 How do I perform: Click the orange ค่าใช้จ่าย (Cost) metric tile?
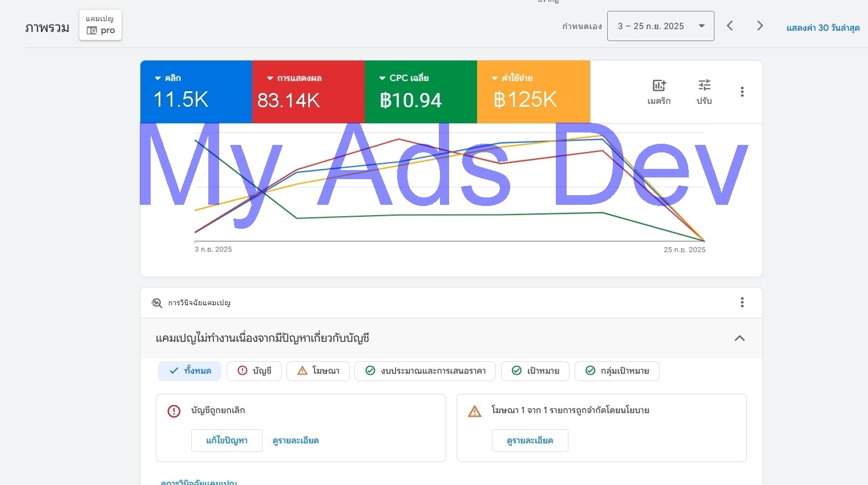[x=533, y=92]
